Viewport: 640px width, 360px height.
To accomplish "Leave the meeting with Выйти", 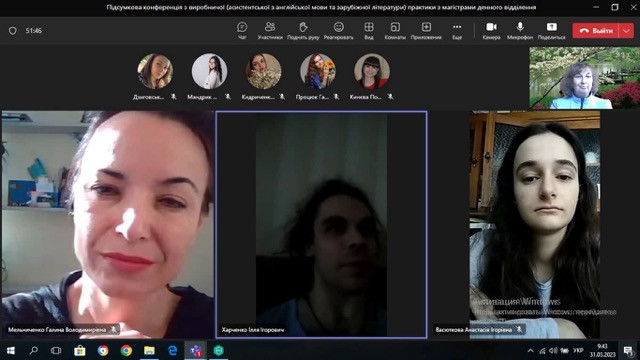I will (x=596, y=31).
